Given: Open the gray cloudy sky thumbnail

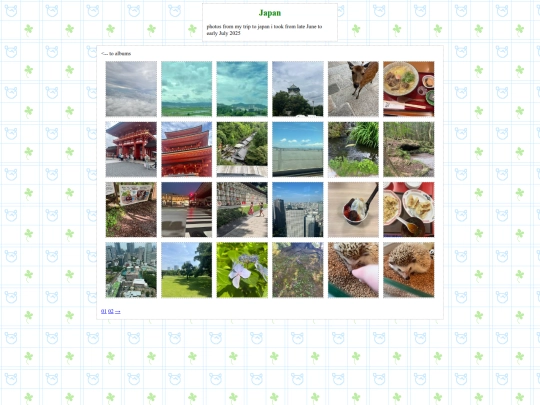Looking at the screenshot, I should pos(131,89).
